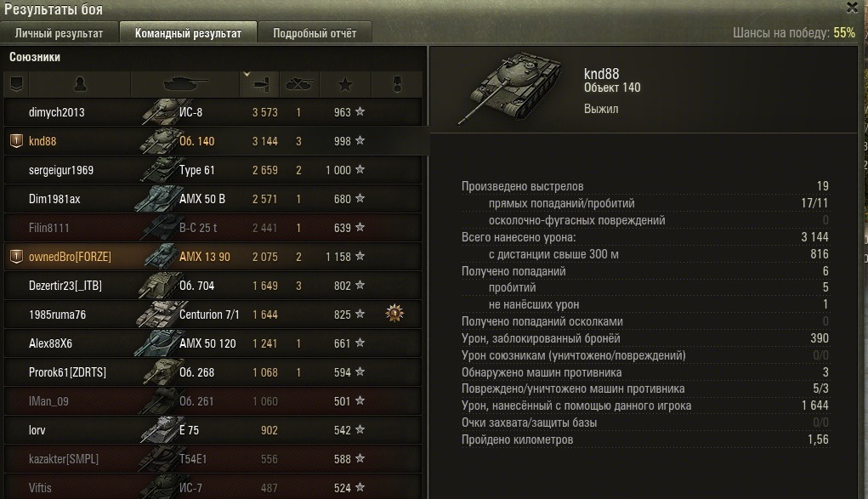Select the Командный результат tab

(188, 32)
